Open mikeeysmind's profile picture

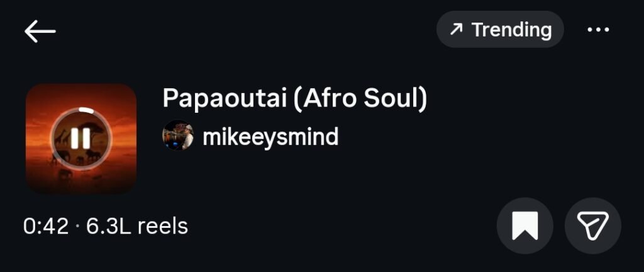point(178,135)
